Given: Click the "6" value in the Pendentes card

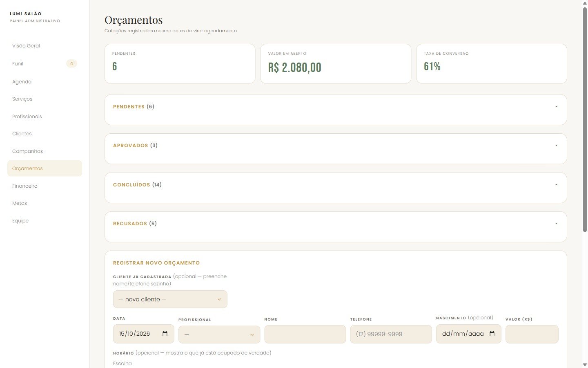Looking at the screenshot, I should point(115,67).
